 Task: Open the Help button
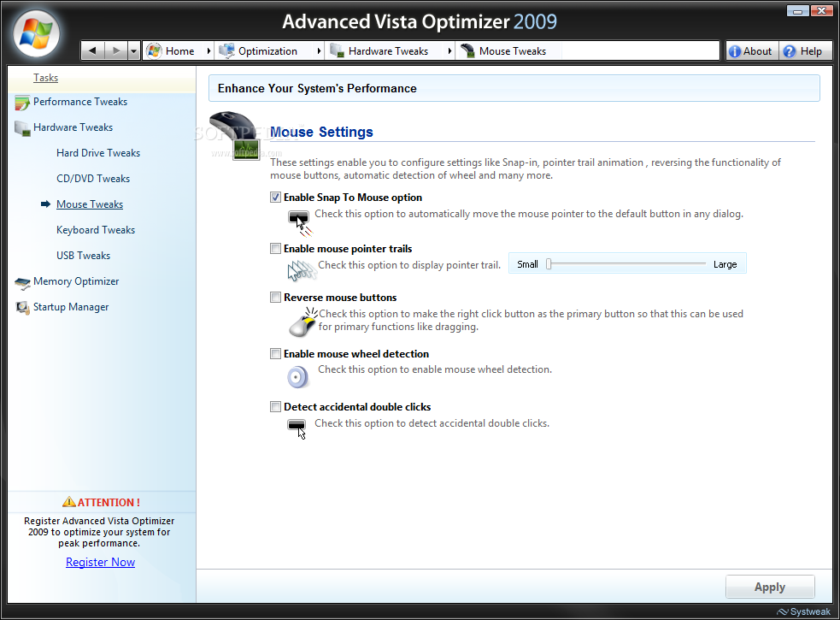tap(804, 51)
